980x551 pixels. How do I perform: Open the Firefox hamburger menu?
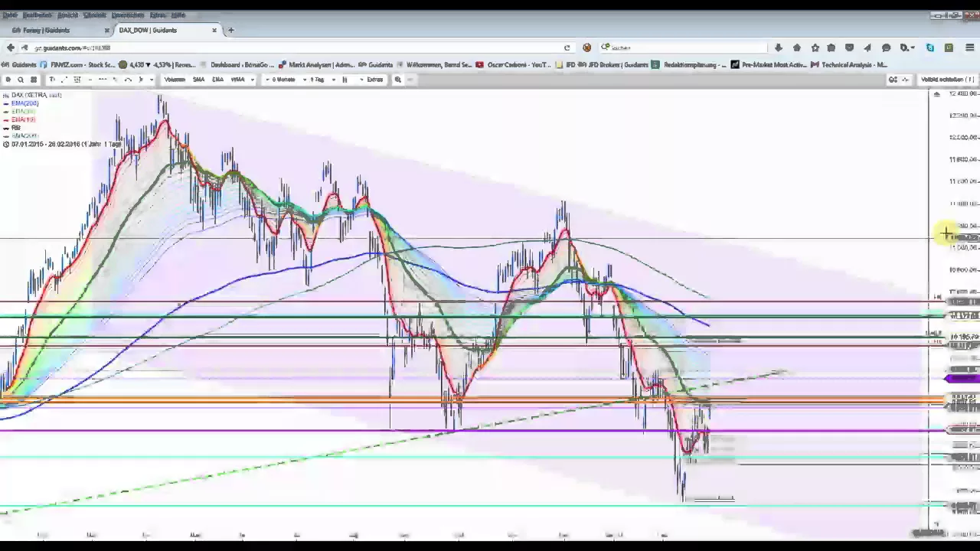click(x=970, y=47)
